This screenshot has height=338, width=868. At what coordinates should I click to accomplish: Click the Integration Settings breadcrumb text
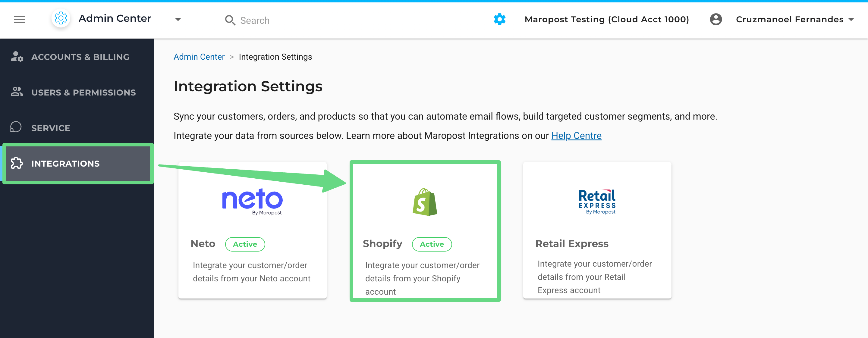pyautogui.click(x=275, y=57)
